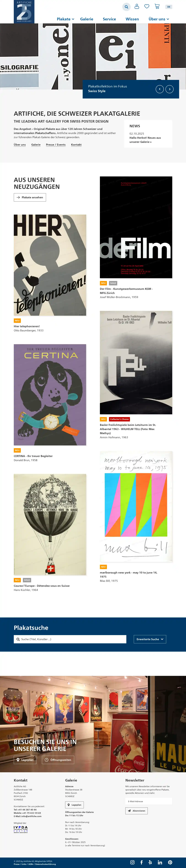Image resolution: width=186 pixels, height=868 pixels.
Task: Open the Wissen menu item
Action: coord(132,19)
